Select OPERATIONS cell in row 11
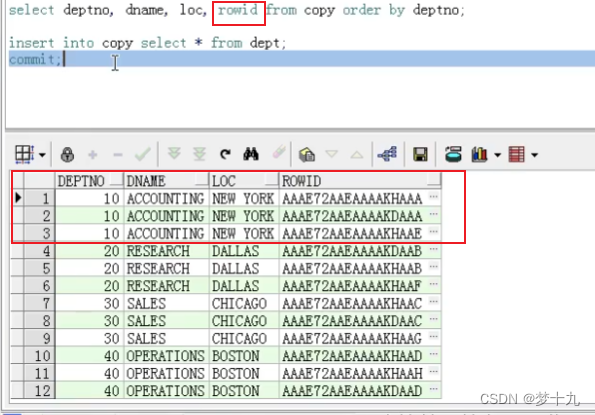 (x=167, y=373)
